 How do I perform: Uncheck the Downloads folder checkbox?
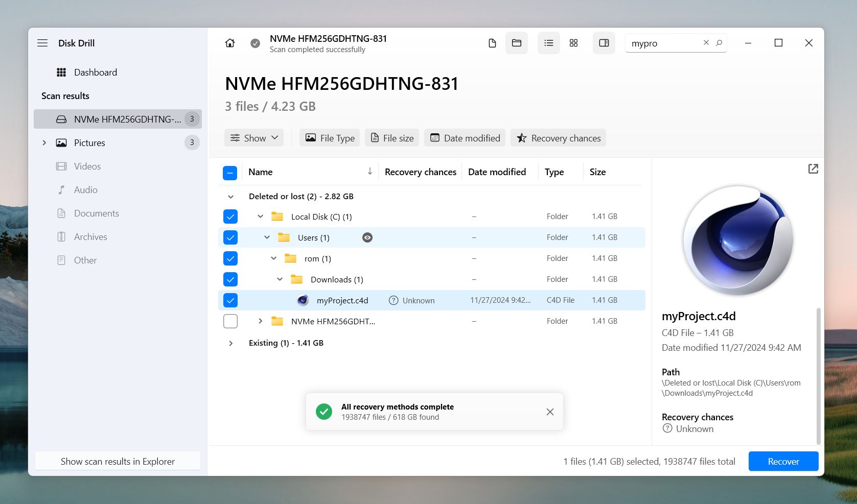tap(230, 279)
